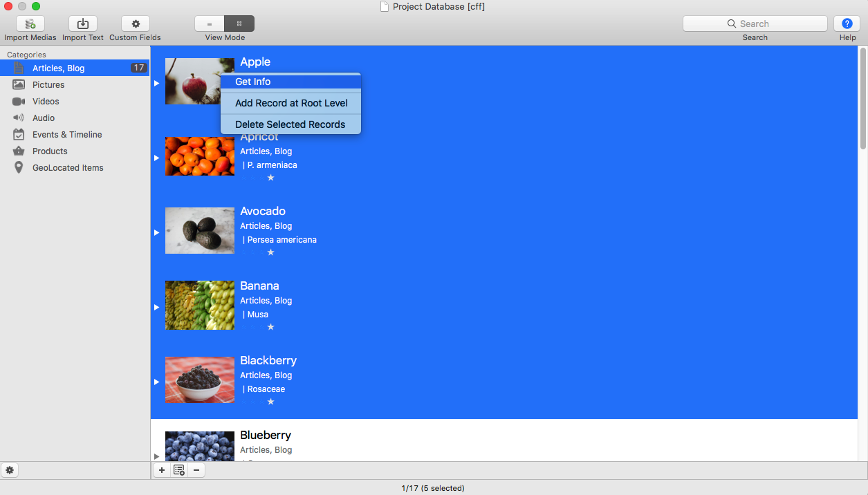Open Custom Fields gear icon
The image size is (868, 495).
pyautogui.click(x=136, y=24)
